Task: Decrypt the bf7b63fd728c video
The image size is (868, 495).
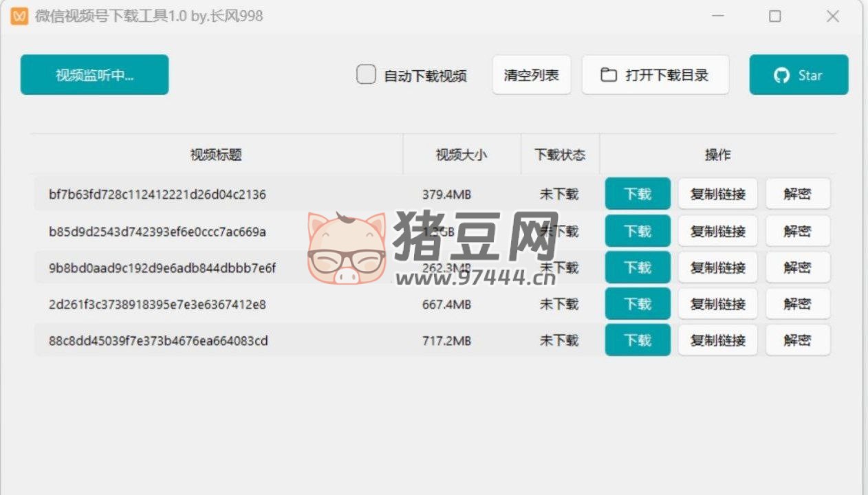Action: click(x=797, y=194)
